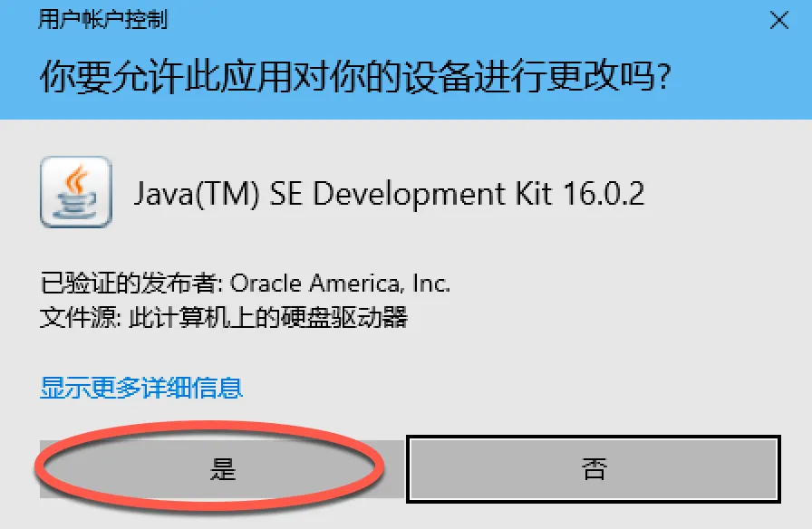Click the word Java(TM) in app name
This screenshot has width=812, height=529.
point(197,194)
